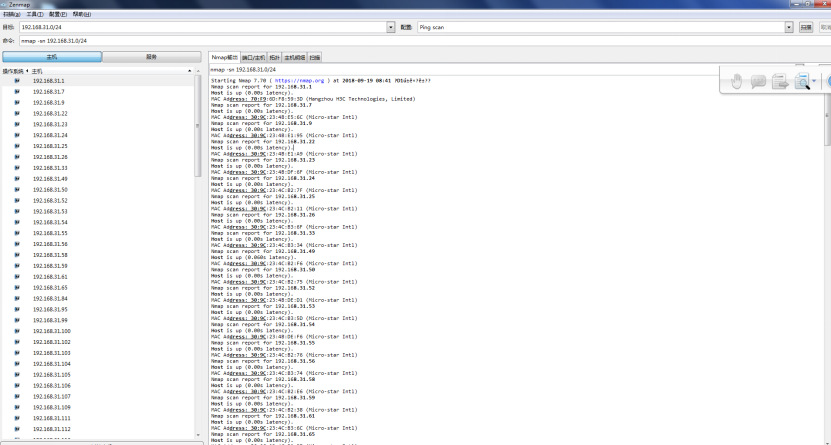Open the 帮助 menu
Image resolution: width=831 pixels, height=445 pixels.
[x=82, y=14]
